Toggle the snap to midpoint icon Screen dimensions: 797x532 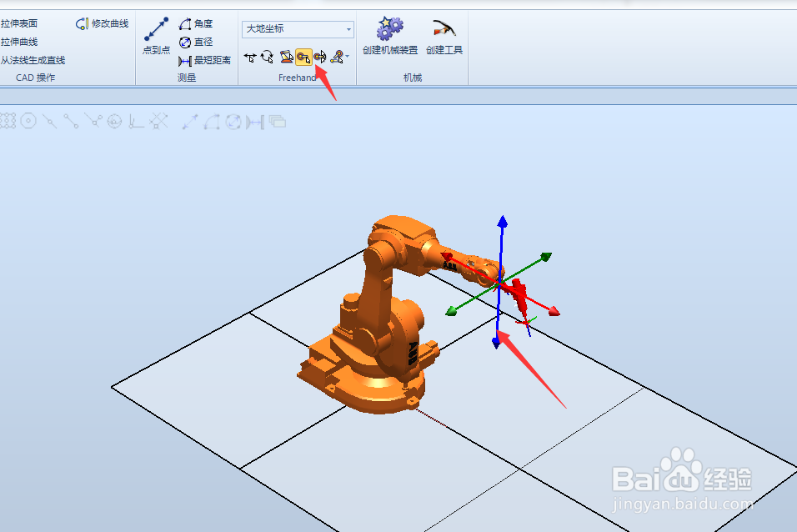pyautogui.click(x=50, y=121)
